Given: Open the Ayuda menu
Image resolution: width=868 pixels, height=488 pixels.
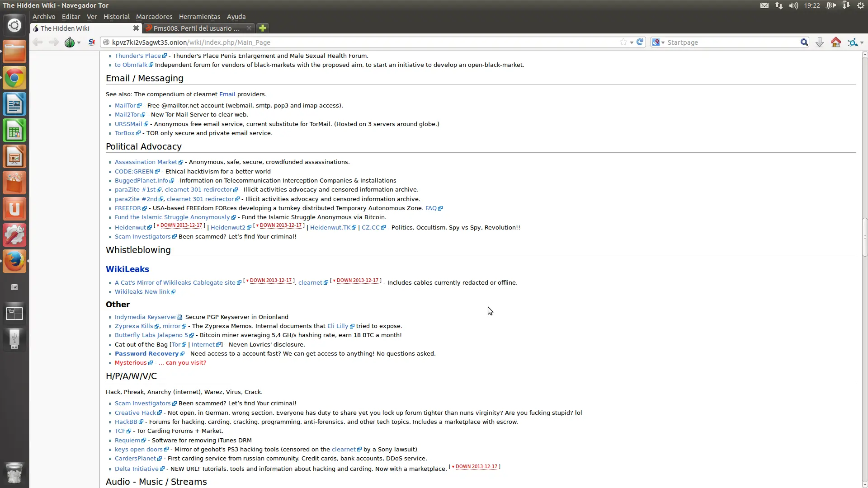Looking at the screenshot, I should pyautogui.click(x=236, y=17).
